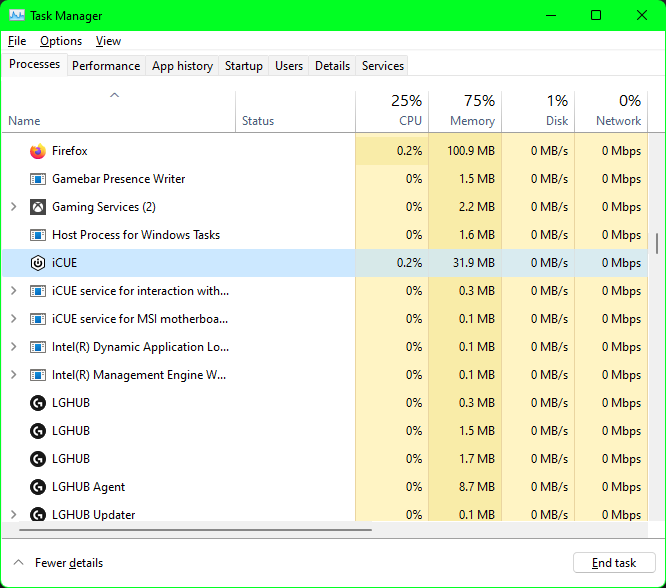Switch to the Services tab
The height and width of the screenshot is (588, 666).
pyautogui.click(x=383, y=66)
